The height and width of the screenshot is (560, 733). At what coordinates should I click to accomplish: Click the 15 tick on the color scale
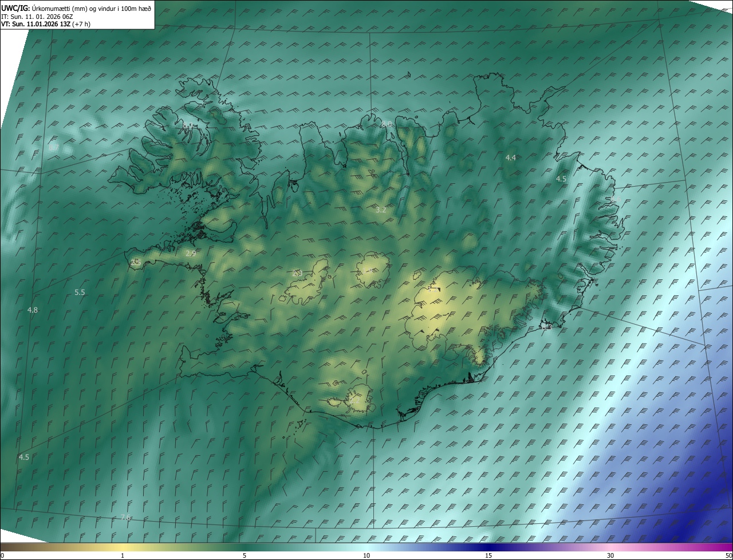488,555
